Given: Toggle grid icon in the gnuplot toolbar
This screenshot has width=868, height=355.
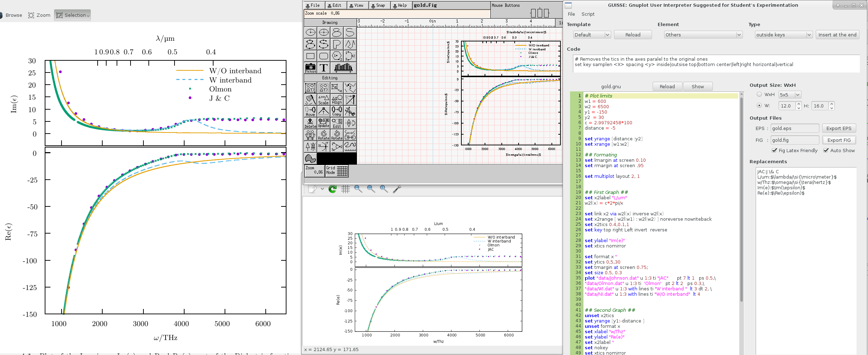Looking at the screenshot, I should tap(345, 189).
